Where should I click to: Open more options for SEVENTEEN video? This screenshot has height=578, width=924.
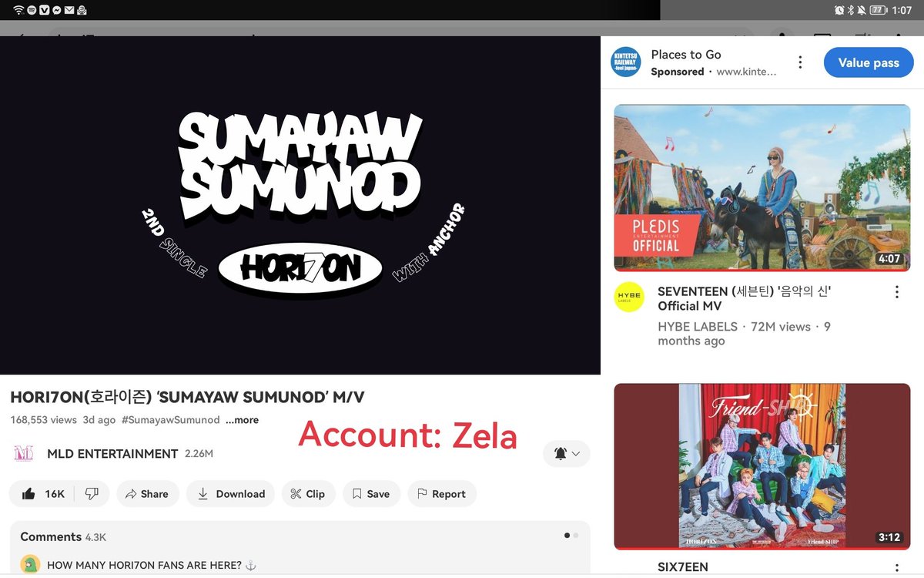tap(897, 292)
